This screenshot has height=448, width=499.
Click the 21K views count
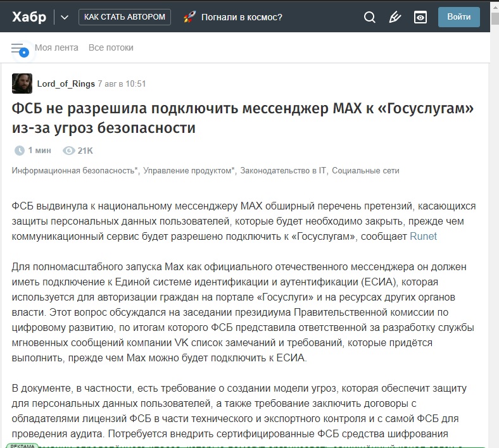pos(85,151)
